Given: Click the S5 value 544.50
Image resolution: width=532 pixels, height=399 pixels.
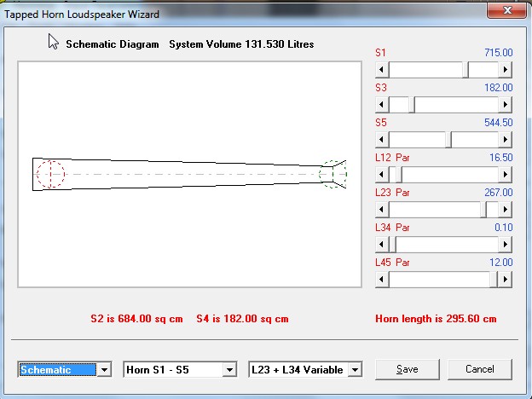Looking at the screenshot, I should 499,123.
